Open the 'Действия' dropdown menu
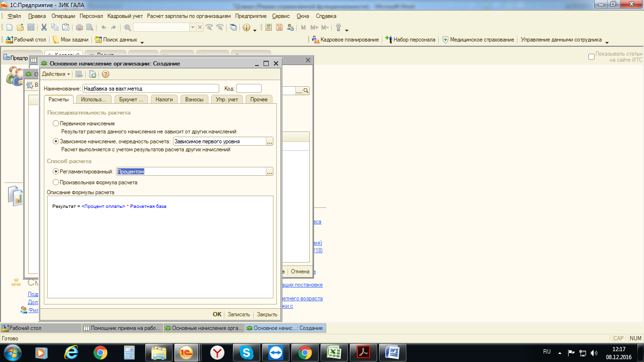 pyautogui.click(x=56, y=74)
